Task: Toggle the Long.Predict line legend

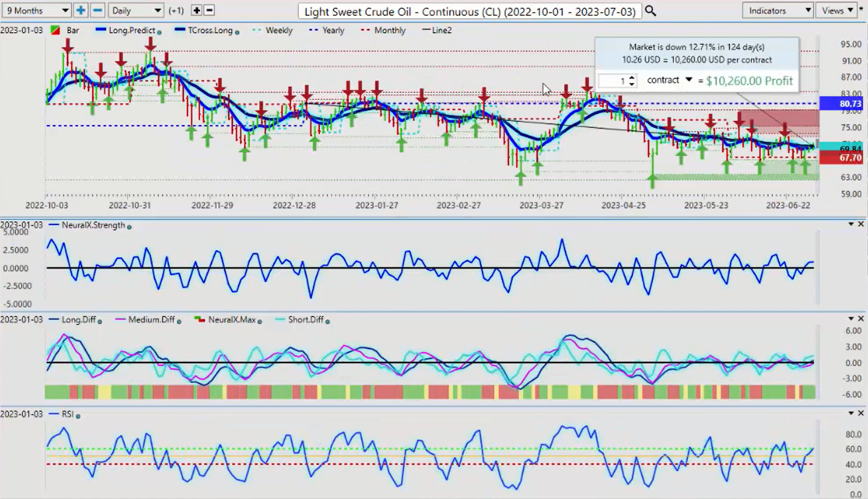Action: 125,30
